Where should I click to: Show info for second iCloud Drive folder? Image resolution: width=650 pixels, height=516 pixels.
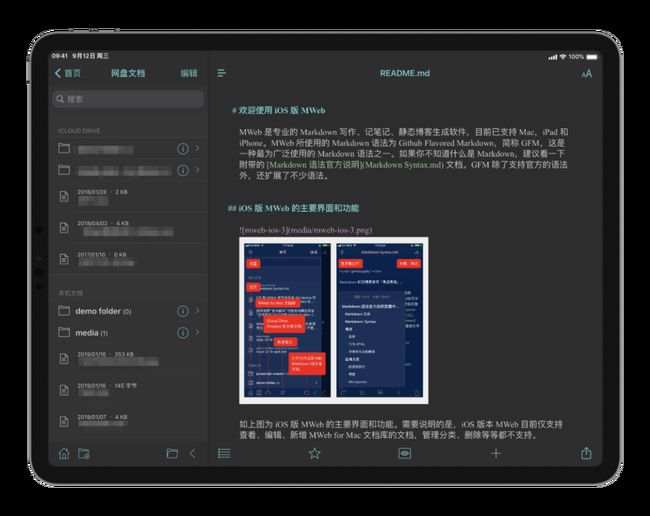(x=183, y=170)
